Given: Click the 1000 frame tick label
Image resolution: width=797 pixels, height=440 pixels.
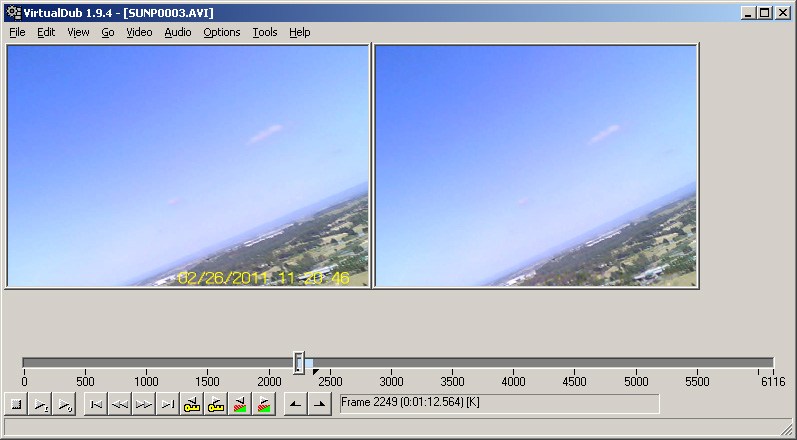Looking at the screenshot, I should [x=146, y=381].
